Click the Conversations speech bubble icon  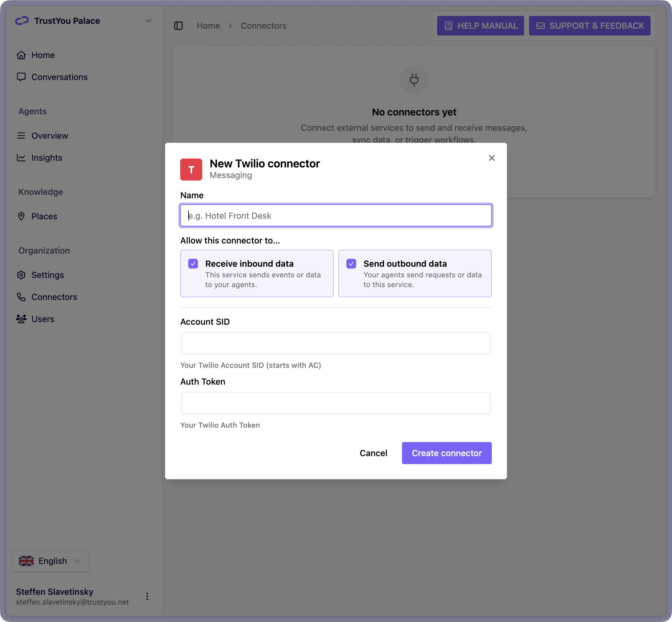[x=21, y=77]
